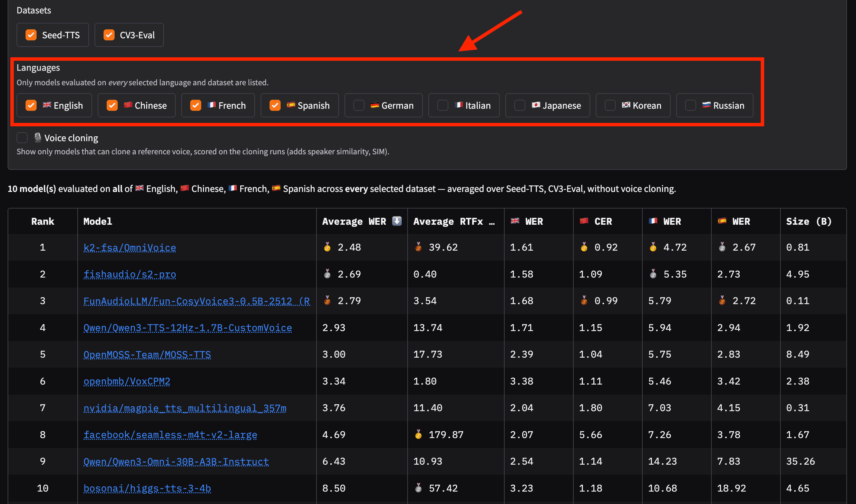Image resolution: width=856 pixels, height=504 pixels.
Task: Enable the German language checkbox
Action: [359, 105]
